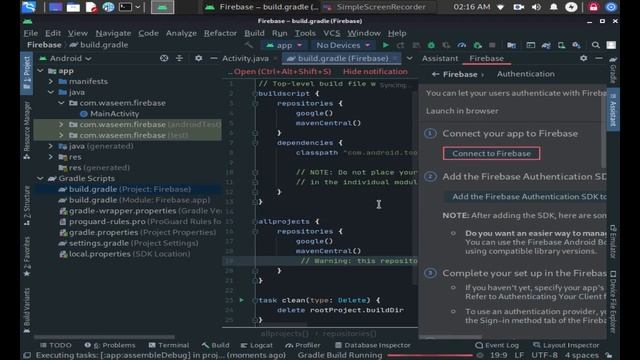Select MainActivity in project tree

(109, 114)
